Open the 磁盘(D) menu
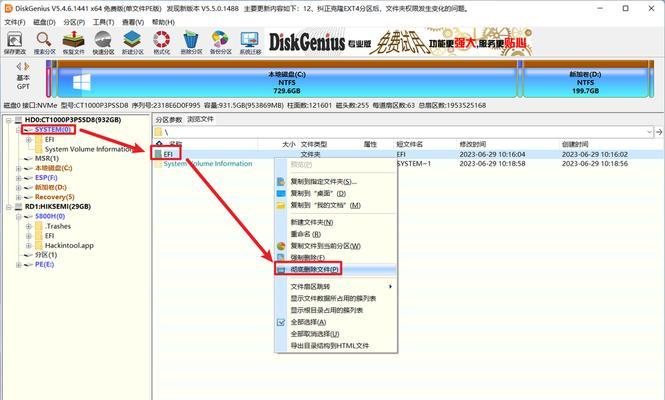This screenshot has height=400, width=665. click(45, 22)
